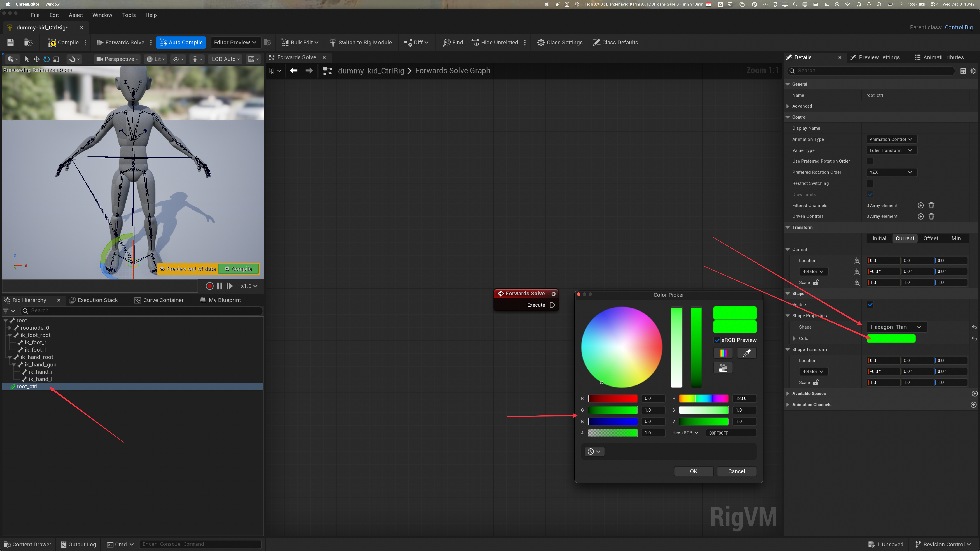Viewport: 980px width, 551px height.
Task: Show the Initial transform values
Action: tap(879, 238)
